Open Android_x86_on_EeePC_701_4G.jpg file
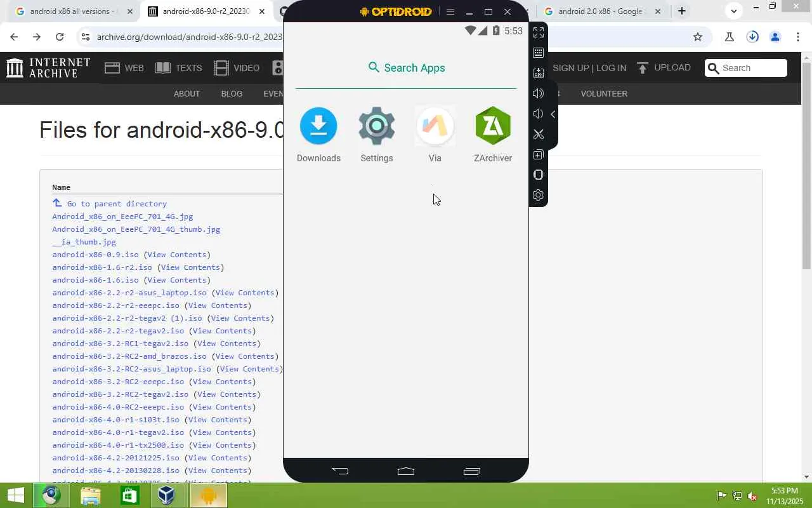 point(122,217)
